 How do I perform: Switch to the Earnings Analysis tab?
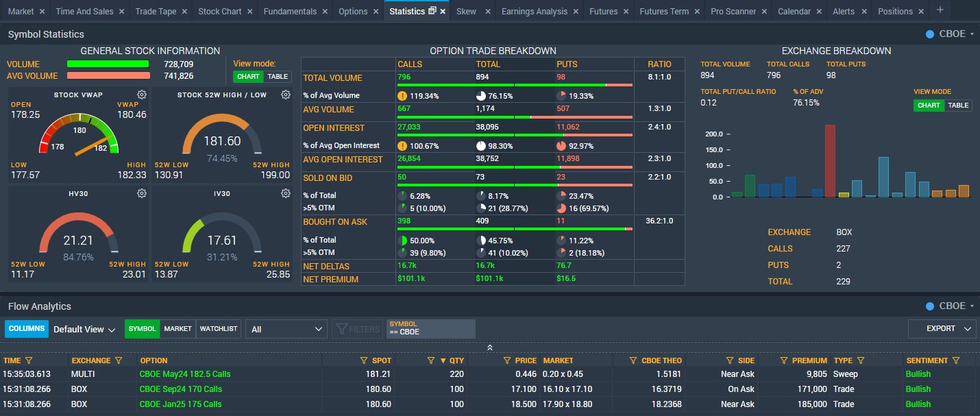(x=534, y=11)
